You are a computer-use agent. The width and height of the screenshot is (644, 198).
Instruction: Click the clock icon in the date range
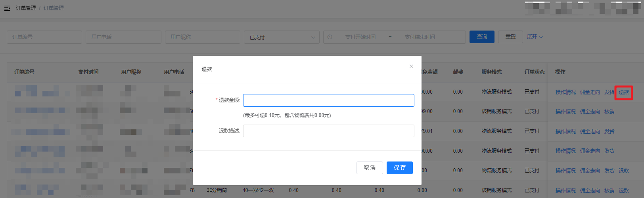tap(330, 37)
